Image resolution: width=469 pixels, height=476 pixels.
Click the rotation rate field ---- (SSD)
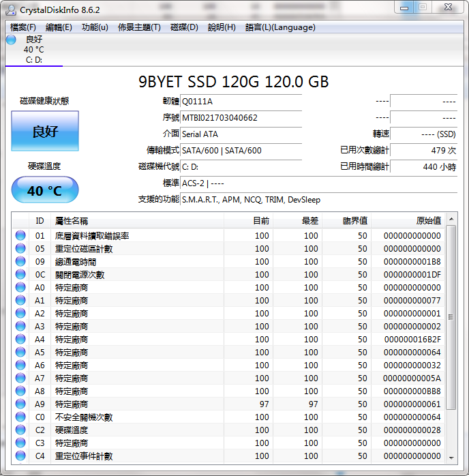click(x=423, y=134)
